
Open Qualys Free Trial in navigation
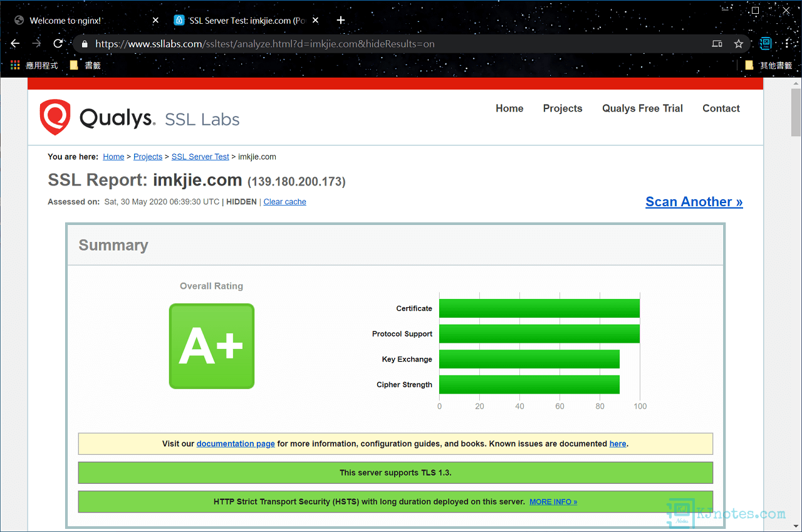point(642,108)
